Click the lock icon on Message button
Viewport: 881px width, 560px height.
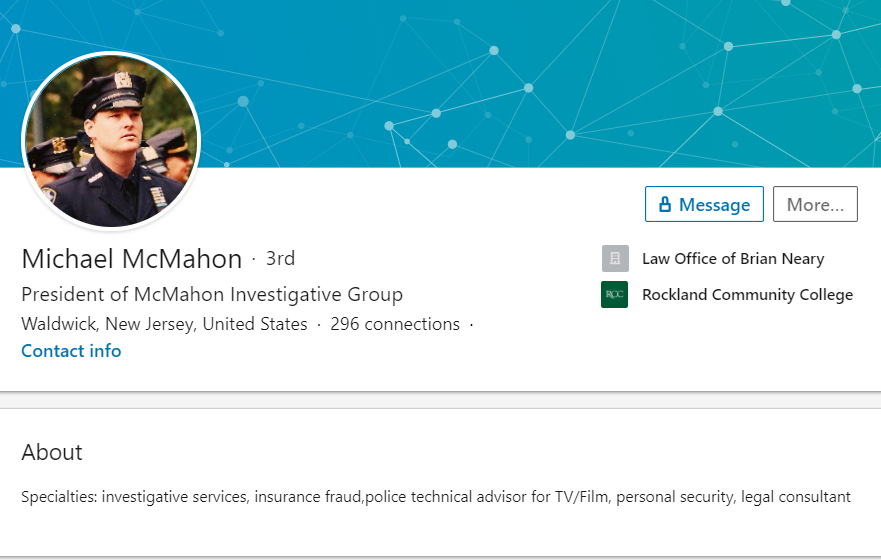(x=665, y=205)
